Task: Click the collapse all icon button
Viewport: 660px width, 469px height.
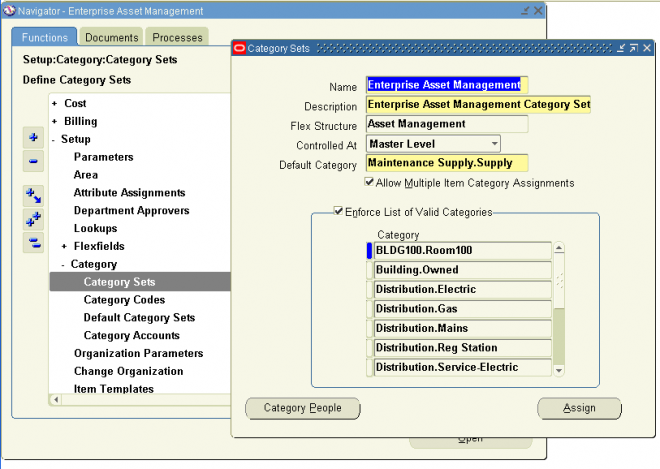Action: [33, 243]
